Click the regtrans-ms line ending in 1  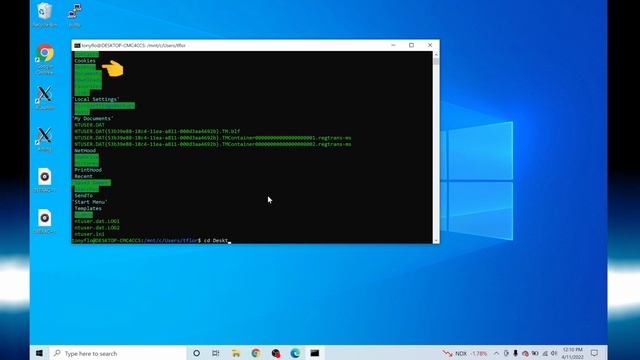[213, 138]
